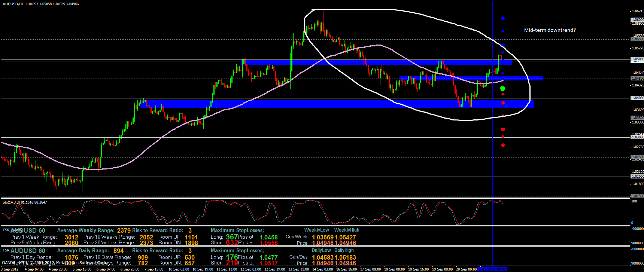Image resolution: width=644 pixels, height=272 pixels.
Task: Select the "20 Sep 00:00" time axis label
Action: pos(466,269)
